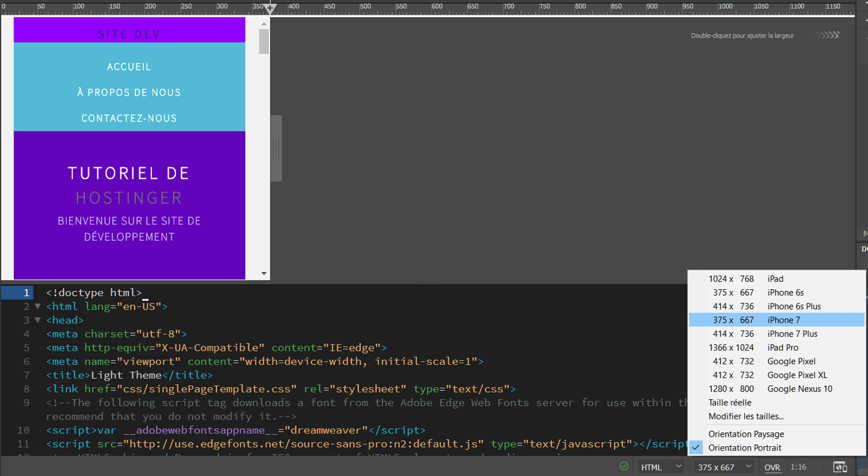This screenshot has width=868, height=476.
Task: Click the doctype html code line
Action: click(x=94, y=293)
